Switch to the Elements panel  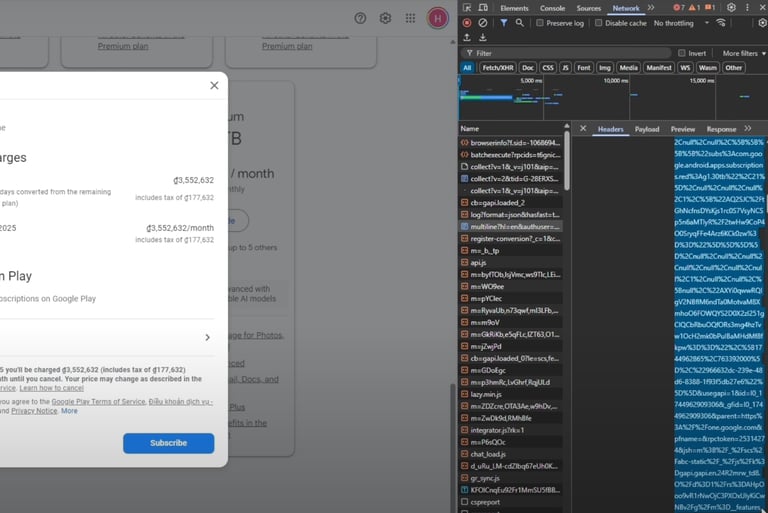coord(514,8)
